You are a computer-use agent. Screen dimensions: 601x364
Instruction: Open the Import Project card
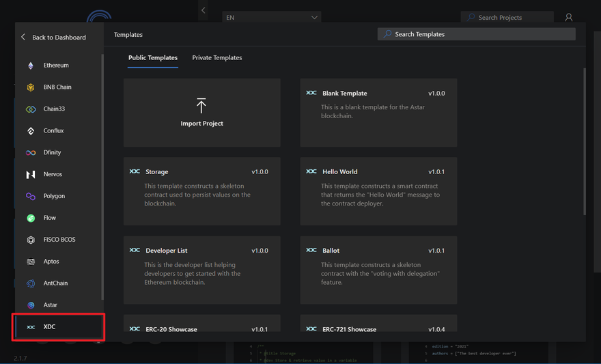click(x=201, y=113)
